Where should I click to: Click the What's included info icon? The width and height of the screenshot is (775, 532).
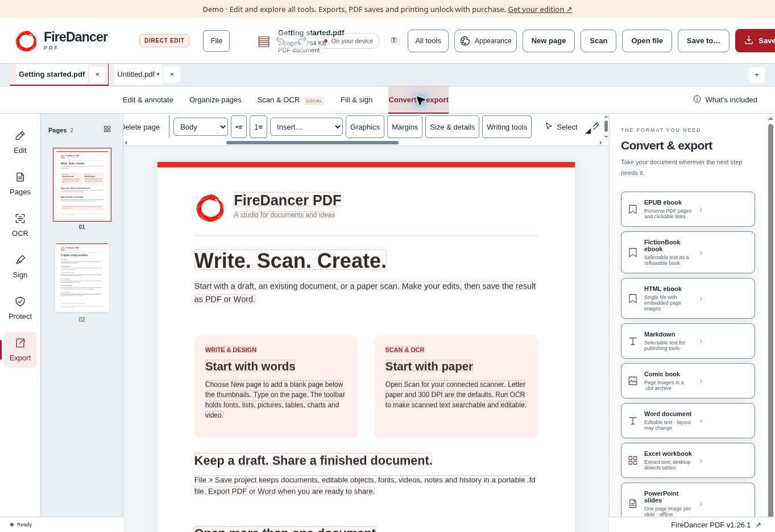[x=697, y=99]
